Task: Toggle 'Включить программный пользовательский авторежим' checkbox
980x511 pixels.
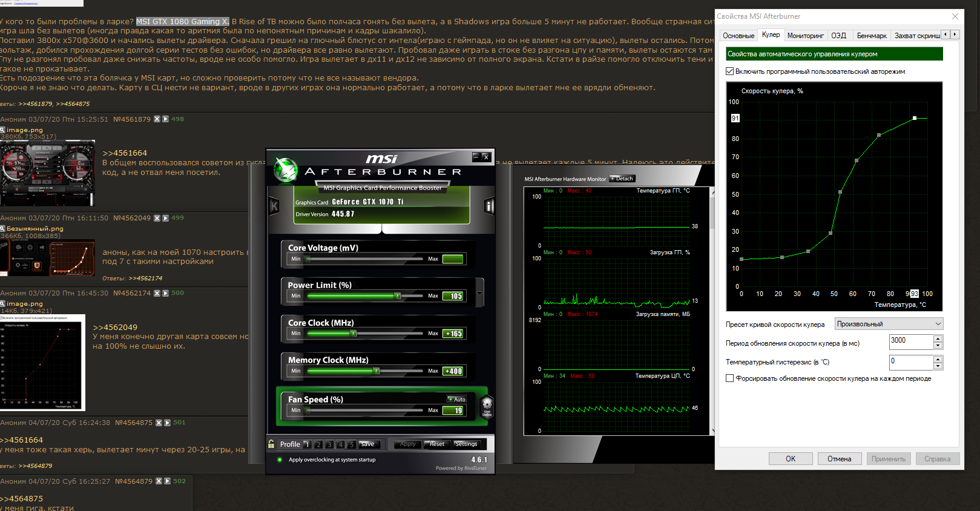Action: click(x=730, y=71)
